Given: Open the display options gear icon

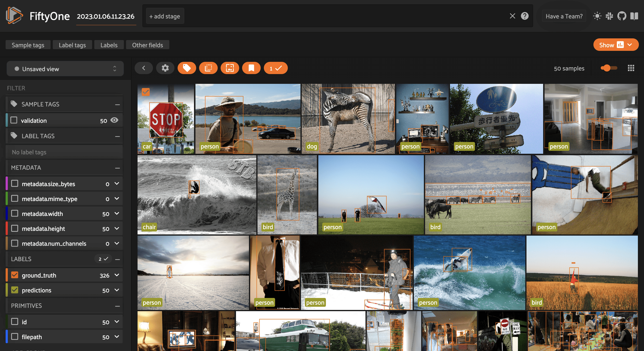Looking at the screenshot, I should tap(165, 68).
